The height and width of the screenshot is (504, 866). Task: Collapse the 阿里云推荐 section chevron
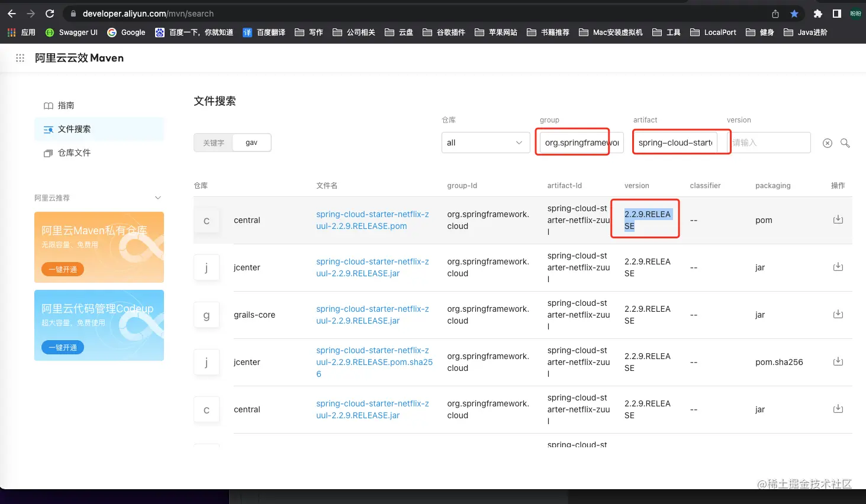click(x=158, y=198)
